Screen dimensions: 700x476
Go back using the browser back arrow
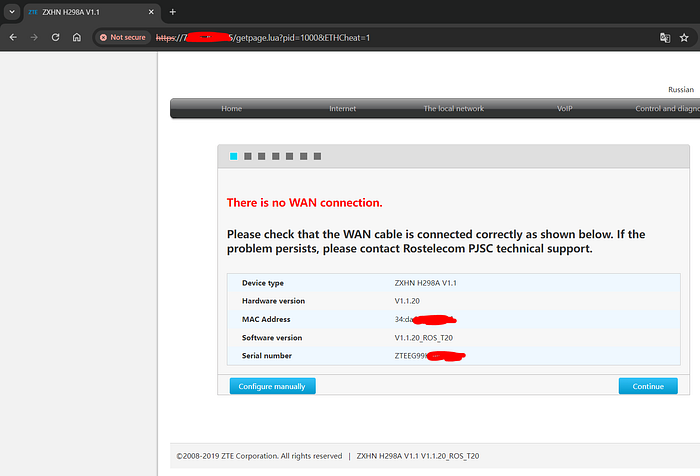13,38
